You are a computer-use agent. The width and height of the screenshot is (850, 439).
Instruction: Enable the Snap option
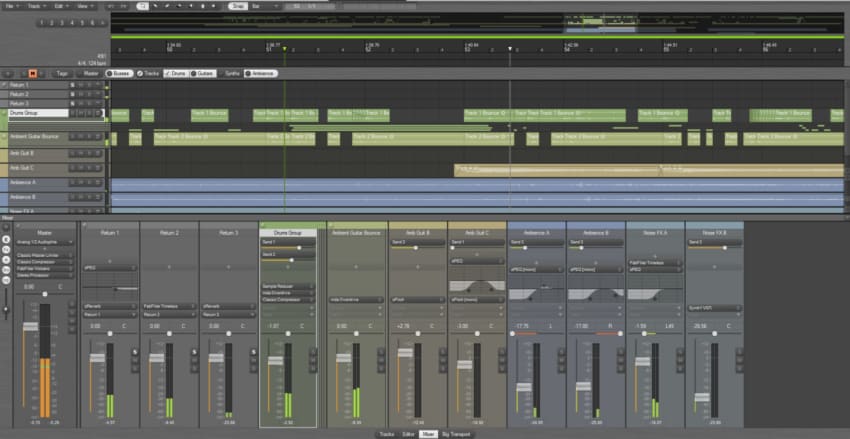(x=237, y=6)
